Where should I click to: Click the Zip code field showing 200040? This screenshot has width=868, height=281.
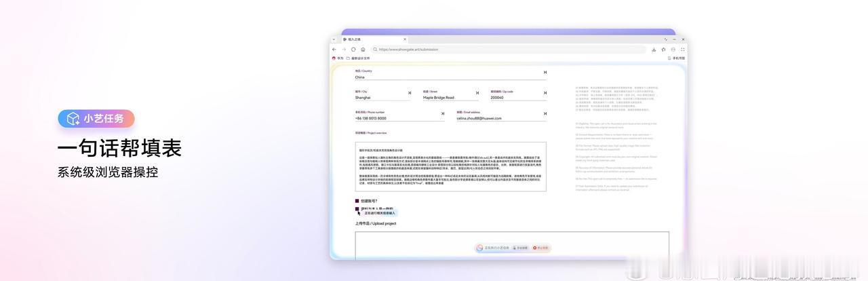tap(518, 98)
